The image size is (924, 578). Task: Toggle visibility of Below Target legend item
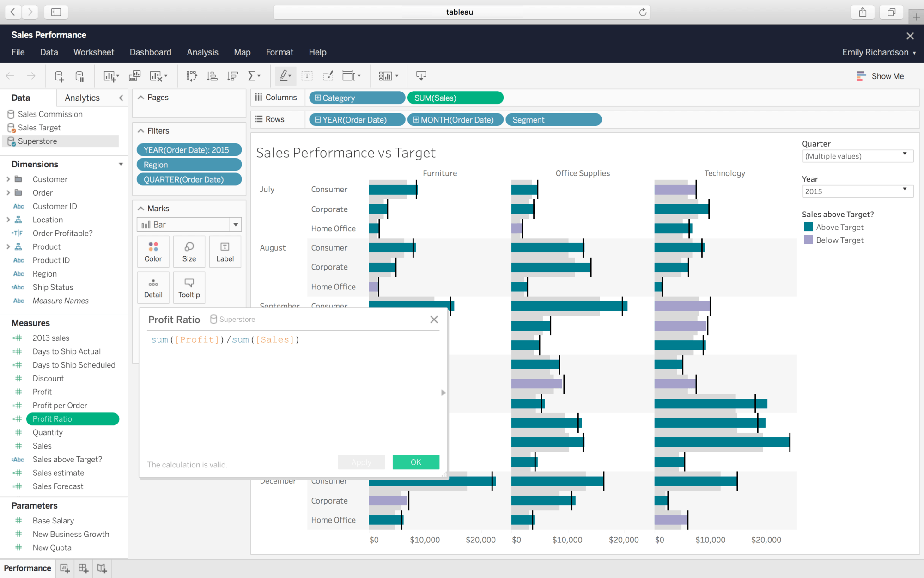tap(839, 240)
